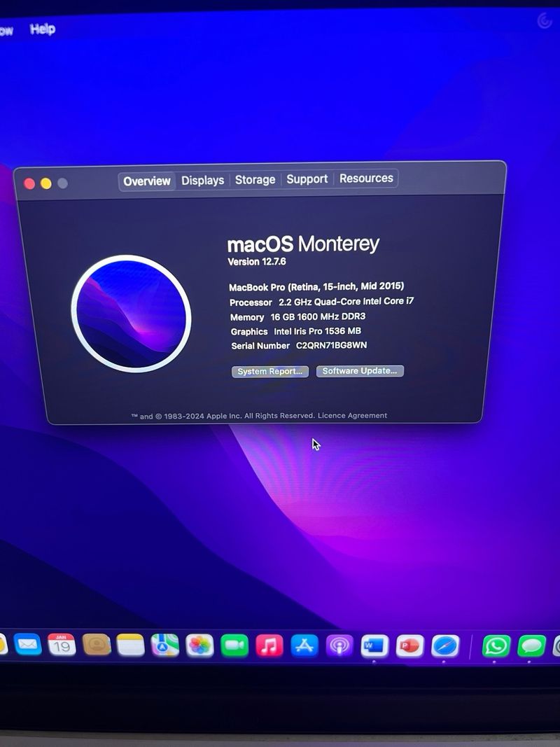Open Microsoft PowerPoint in Dock

point(410,646)
